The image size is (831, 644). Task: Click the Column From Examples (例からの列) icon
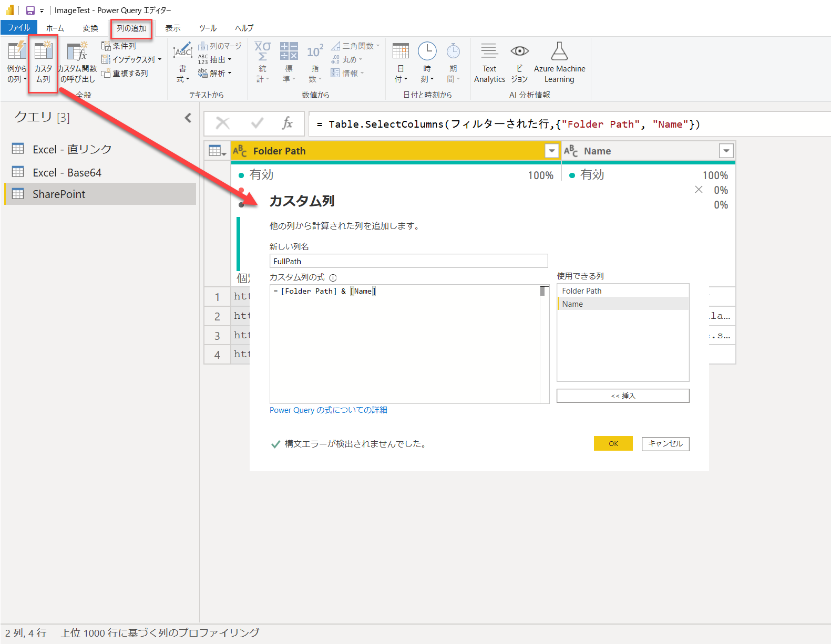[17, 61]
